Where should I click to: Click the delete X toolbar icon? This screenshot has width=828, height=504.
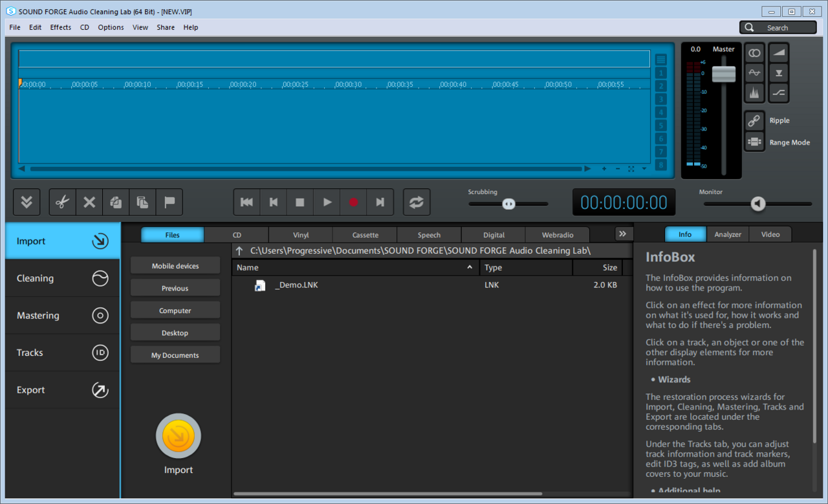89,203
